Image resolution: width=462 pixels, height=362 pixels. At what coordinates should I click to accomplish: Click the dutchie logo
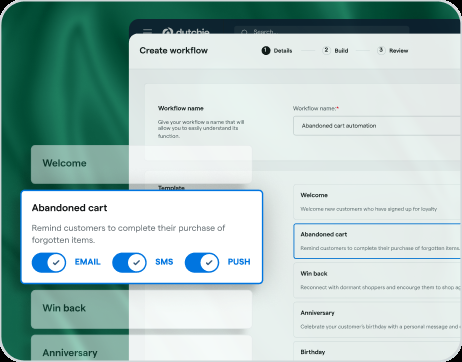pos(186,31)
